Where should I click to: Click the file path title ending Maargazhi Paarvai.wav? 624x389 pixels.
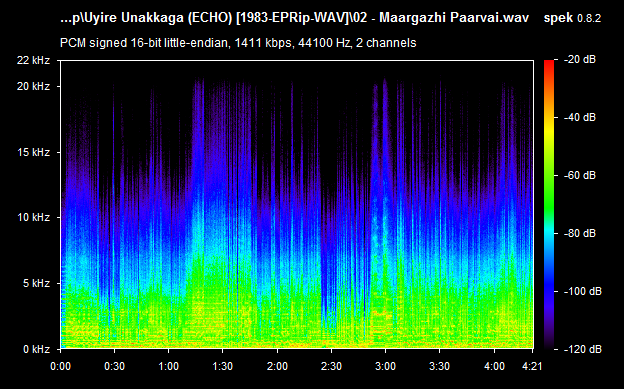294,18
